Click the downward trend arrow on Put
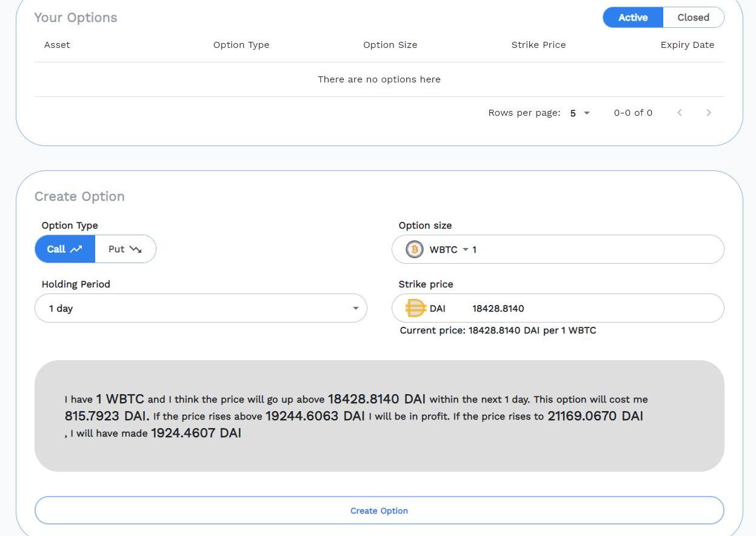The height and width of the screenshot is (536, 756). coord(135,249)
